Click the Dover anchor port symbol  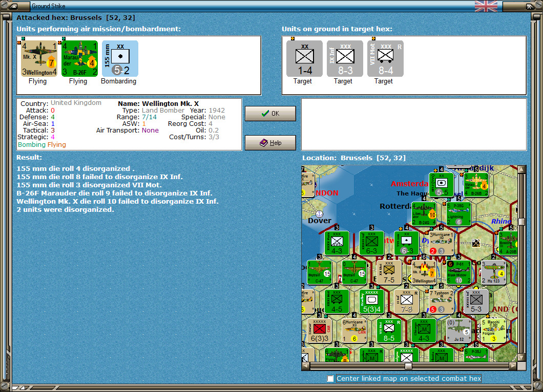click(319, 214)
